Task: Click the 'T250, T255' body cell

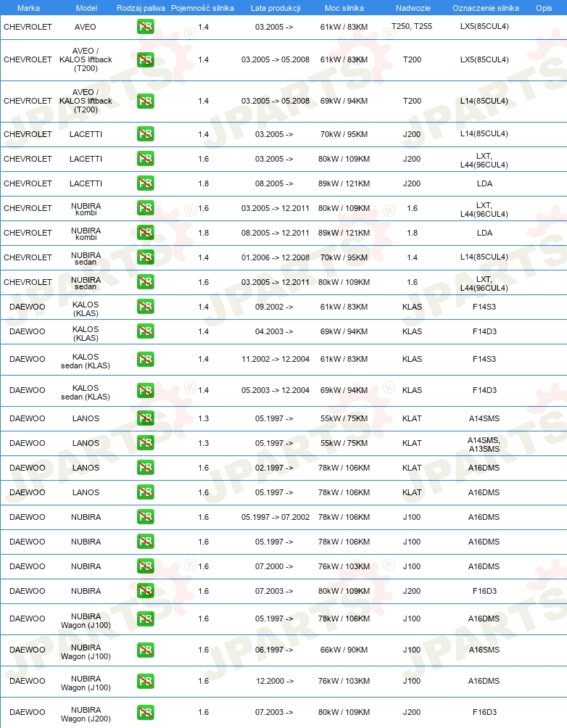Action: click(412, 26)
